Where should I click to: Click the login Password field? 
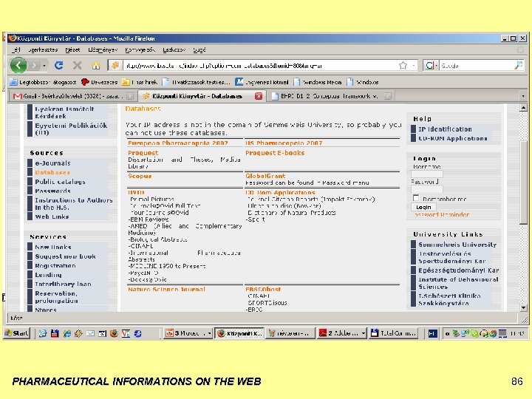pyautogui.click(x=427, y=189)
